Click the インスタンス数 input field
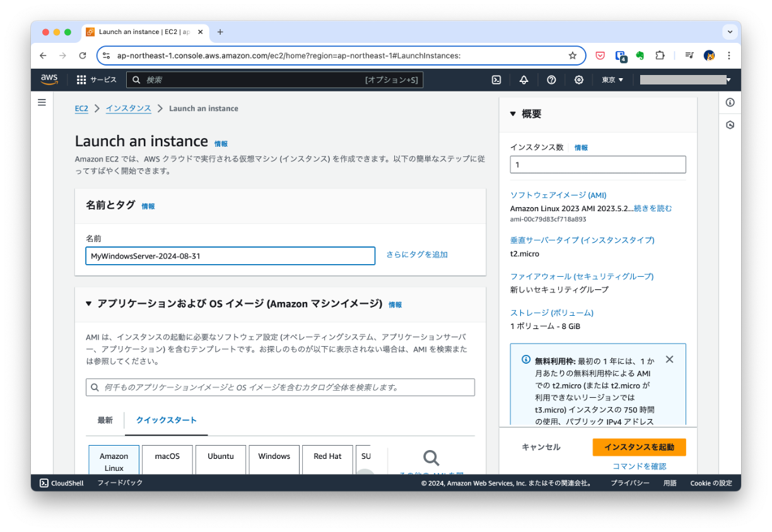Image resolution: width=772 pixels, height=532 pixels. 598,165
